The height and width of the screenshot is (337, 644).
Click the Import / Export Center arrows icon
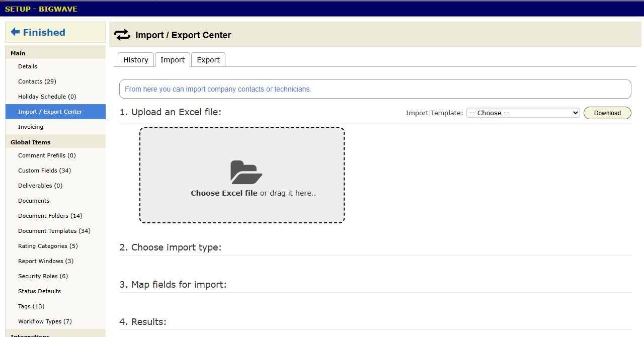coord(122,35)
